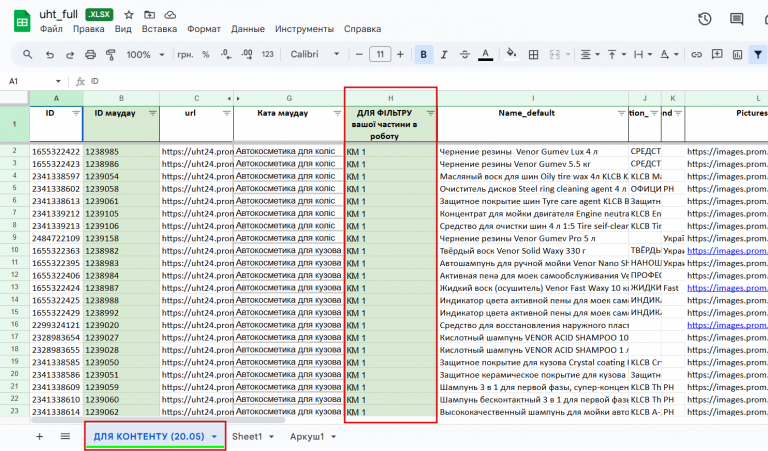Toggle bold formatting
Viewport: 768px width, 451px height.
[424, 54]
